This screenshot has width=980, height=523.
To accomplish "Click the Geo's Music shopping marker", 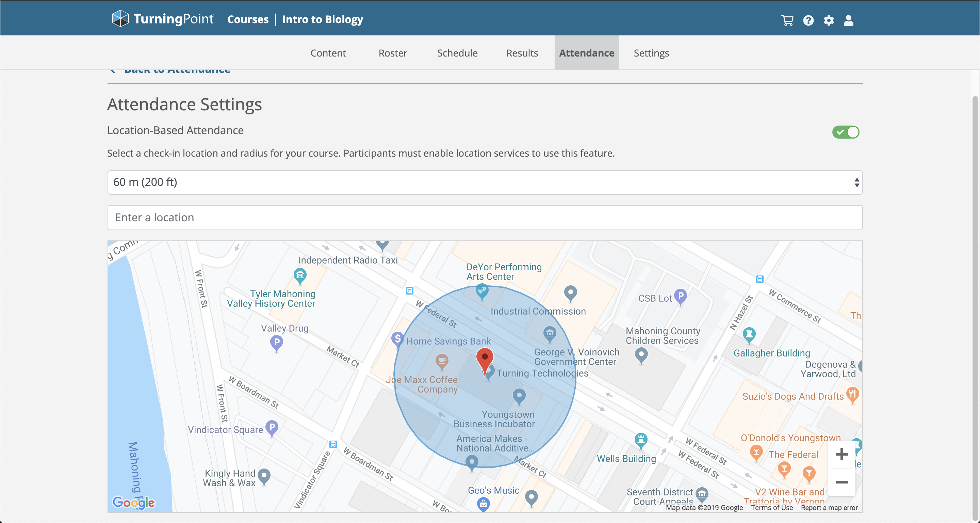I will [x=483, y=504].
